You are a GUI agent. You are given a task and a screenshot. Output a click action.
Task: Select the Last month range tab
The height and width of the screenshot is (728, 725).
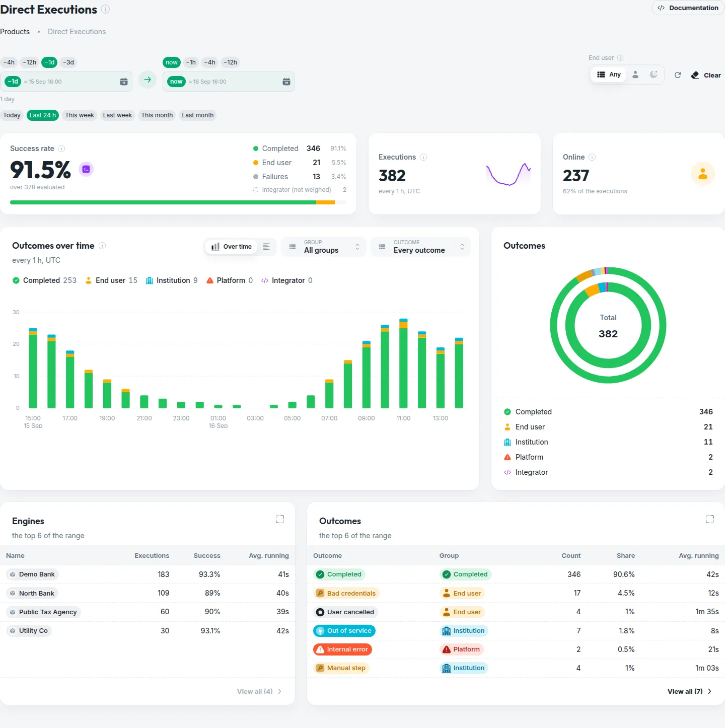pos(198,115)
